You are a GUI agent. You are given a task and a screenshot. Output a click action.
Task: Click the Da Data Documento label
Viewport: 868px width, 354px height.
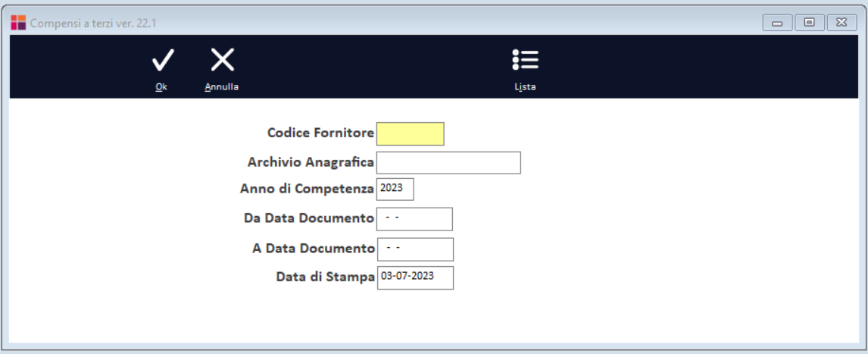pos(309,218)
